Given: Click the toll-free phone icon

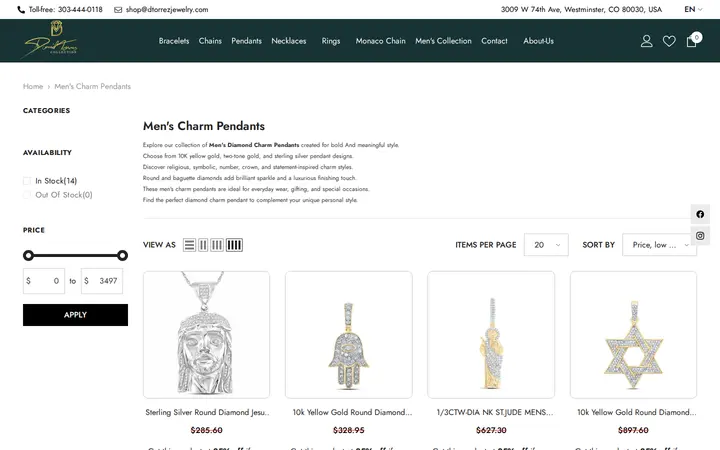Looking at the screenshot, I should [21, 10].
